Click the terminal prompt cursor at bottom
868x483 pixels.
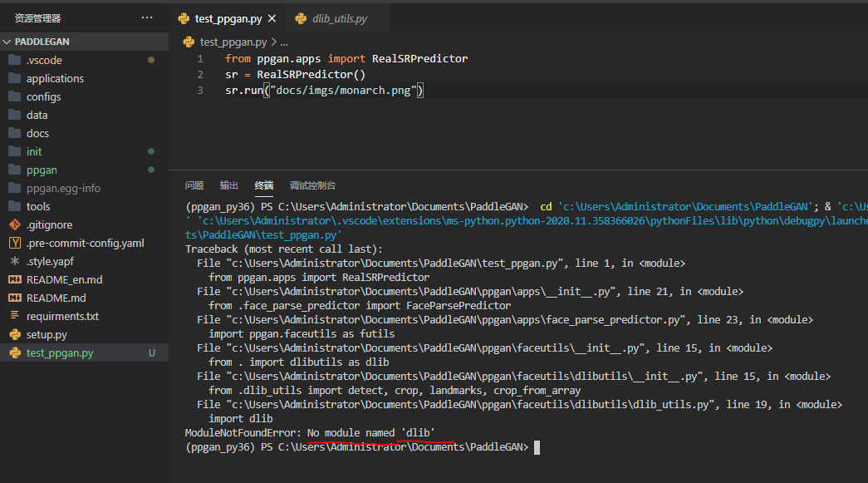click(537, 447)
